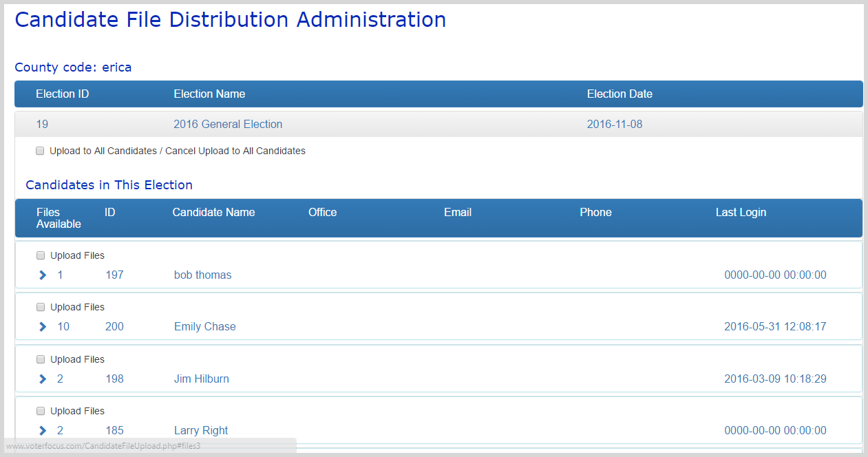The image size is (868, 457).
Task: Click Election Name column header
Action: 209,94
